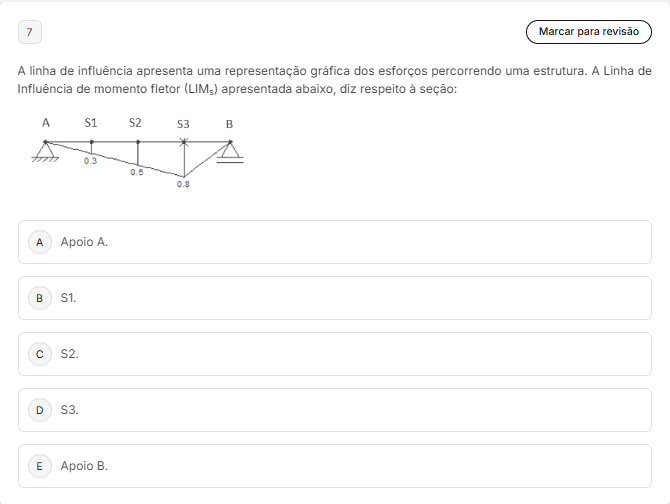Select answer option C circle
Viewport: 670px width, 504px height.
[40, 354]
